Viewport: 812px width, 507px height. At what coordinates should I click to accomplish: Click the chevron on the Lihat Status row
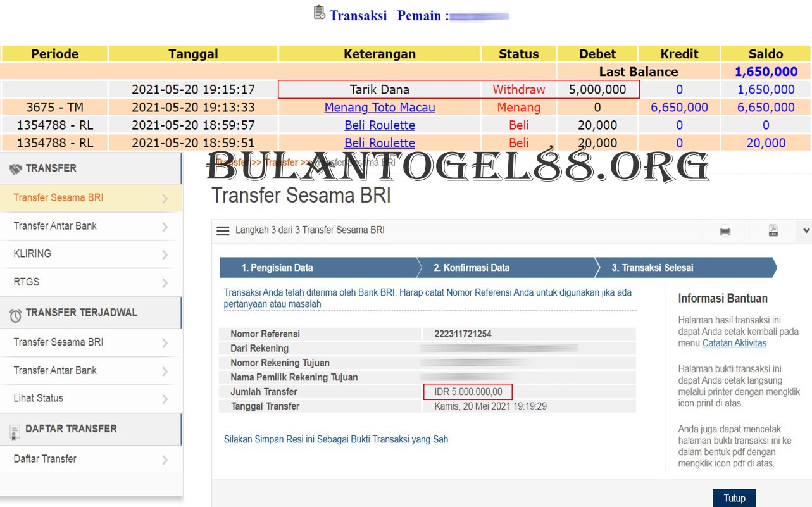(165, 399)
